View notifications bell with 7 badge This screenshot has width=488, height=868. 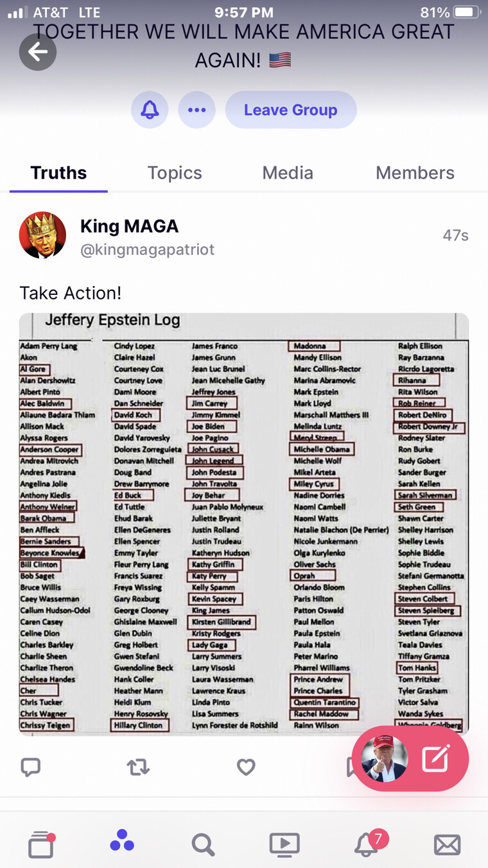367,844
